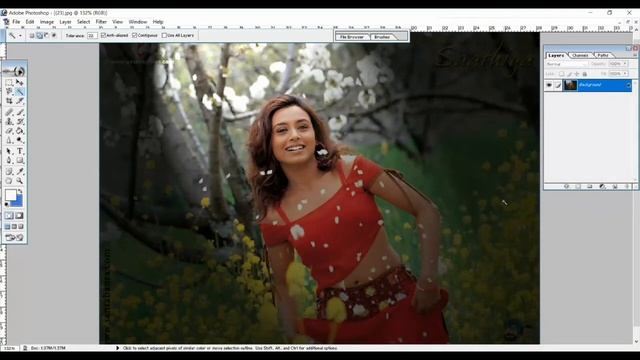Click the Tolerance input field
The height and width of the screenshot is (360, 640).
92,36
